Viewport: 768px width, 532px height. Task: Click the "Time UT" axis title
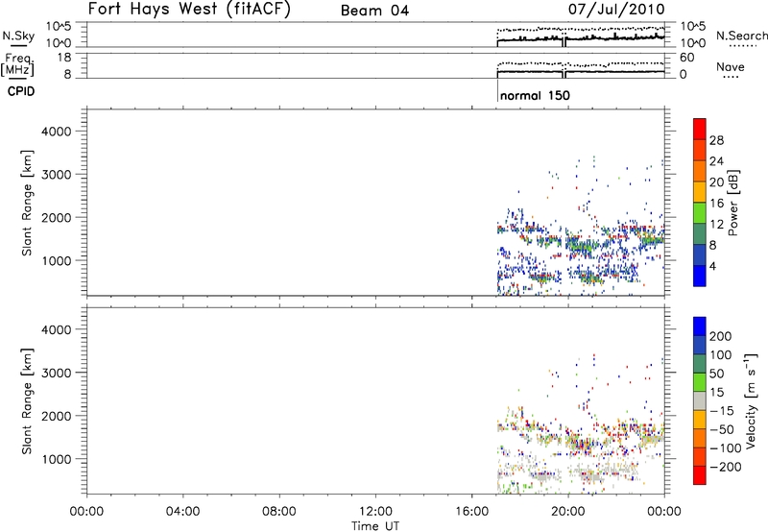point(375,526)
